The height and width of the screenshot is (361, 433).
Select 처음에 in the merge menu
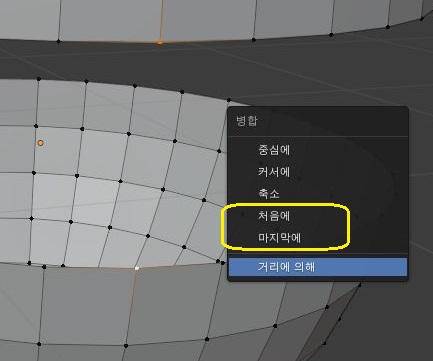click(x=317, y=216)
